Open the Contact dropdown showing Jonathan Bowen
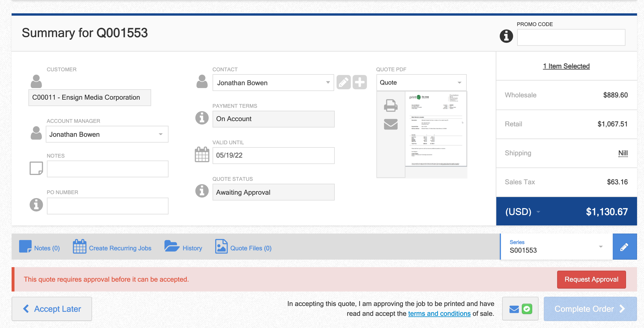 click(273, 83)
